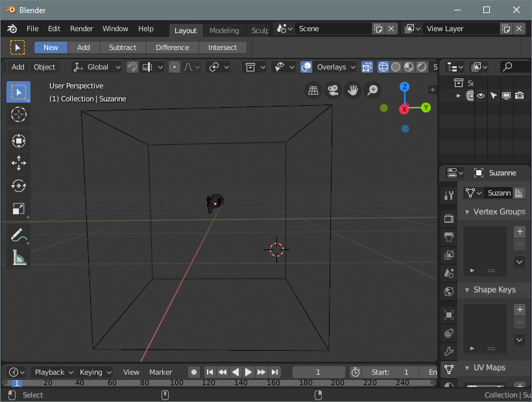The height and width of the screenshot is (402, 532).
Task: Activate the 3D Cursor tool
Action: 18,114
